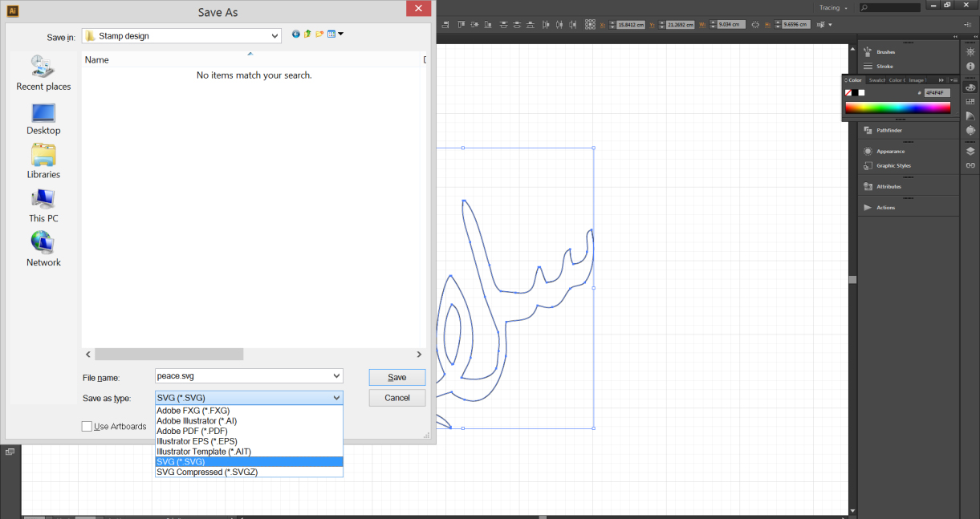
Task: Open Libraries in the Save As sidebar
Action: [x=43, y=161]
